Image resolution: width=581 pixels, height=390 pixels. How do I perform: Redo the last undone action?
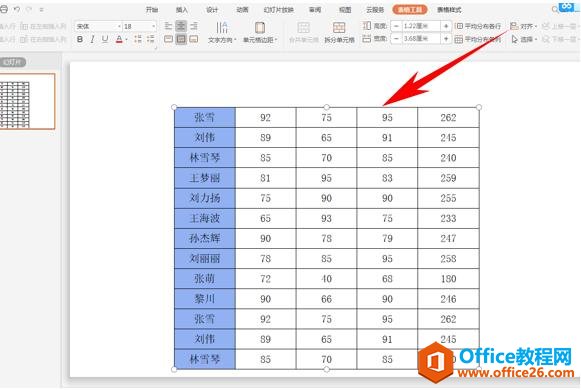[x=29, y=9]
